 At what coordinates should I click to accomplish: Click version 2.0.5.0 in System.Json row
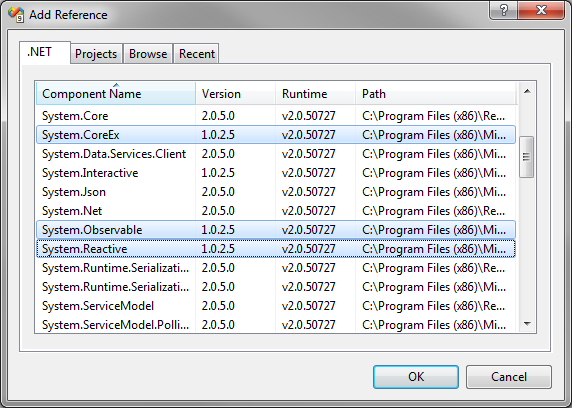tap(218, 192)
